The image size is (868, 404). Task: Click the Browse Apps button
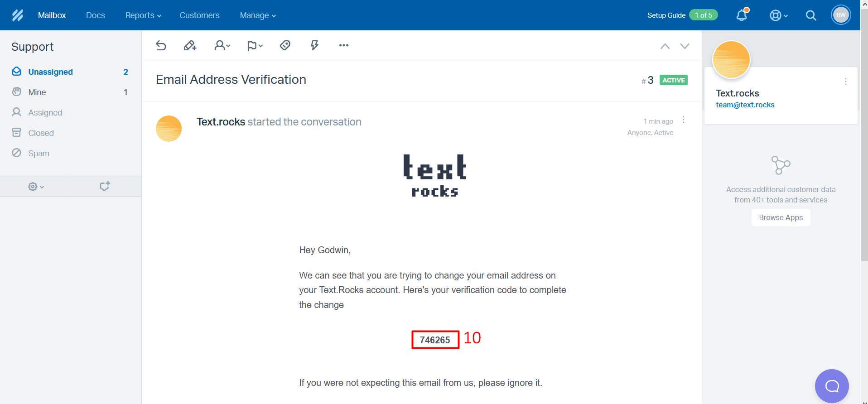pos(781,217)
